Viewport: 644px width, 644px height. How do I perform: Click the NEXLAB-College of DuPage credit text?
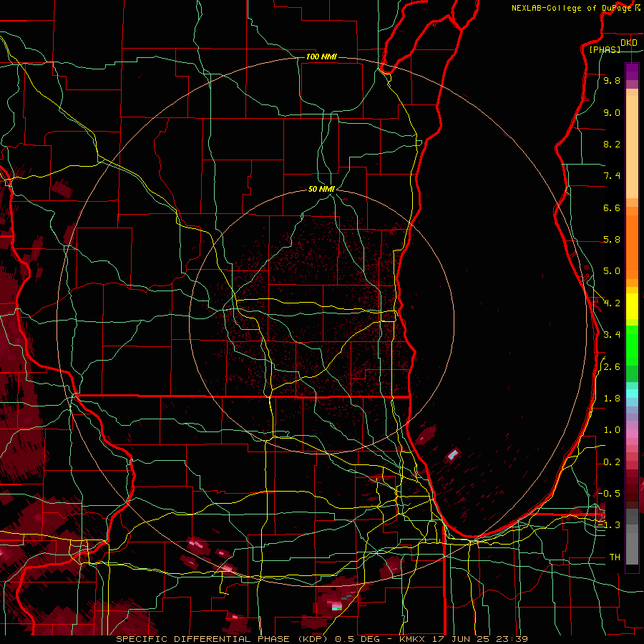572,8
